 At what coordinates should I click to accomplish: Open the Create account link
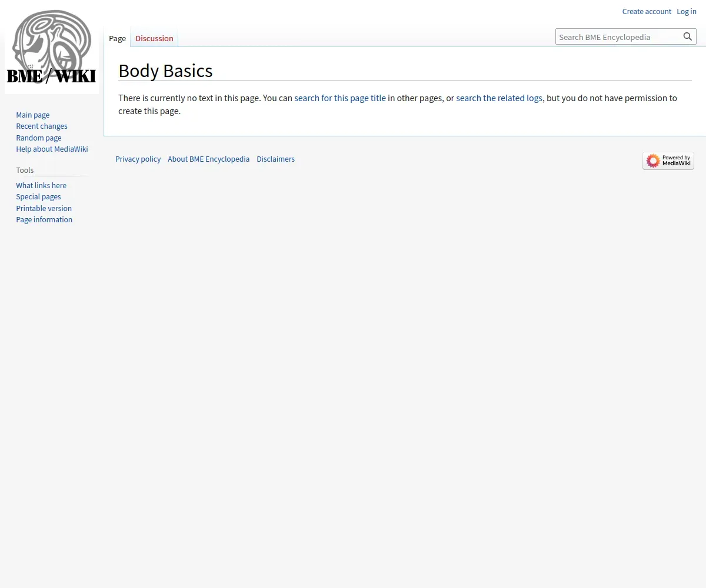coord(647,11)
